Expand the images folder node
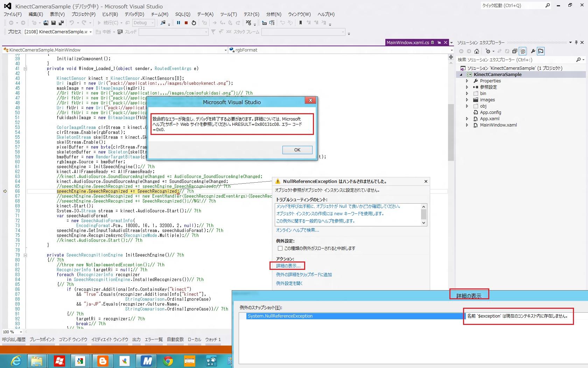This screenshot has width=588, height=368. [467, 100]
